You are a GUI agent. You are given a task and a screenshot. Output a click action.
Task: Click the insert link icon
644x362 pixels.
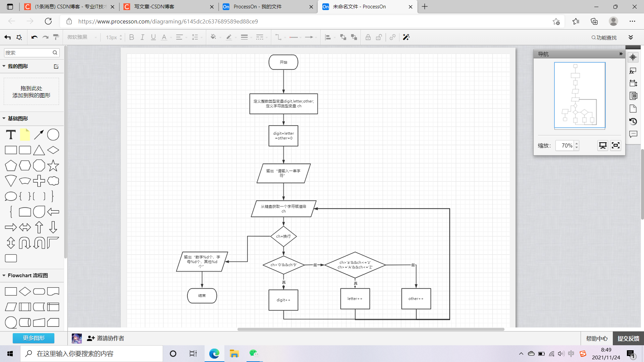392,37
